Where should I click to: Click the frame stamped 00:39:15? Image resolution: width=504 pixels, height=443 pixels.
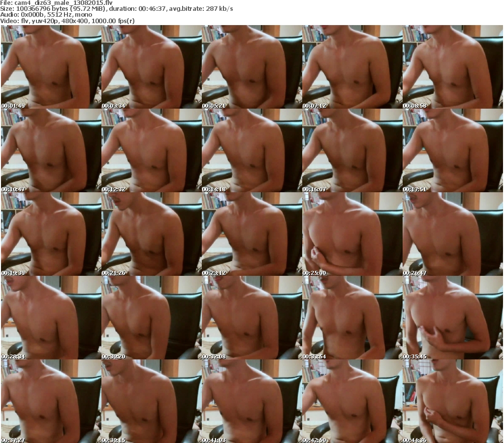click(152, 401)
